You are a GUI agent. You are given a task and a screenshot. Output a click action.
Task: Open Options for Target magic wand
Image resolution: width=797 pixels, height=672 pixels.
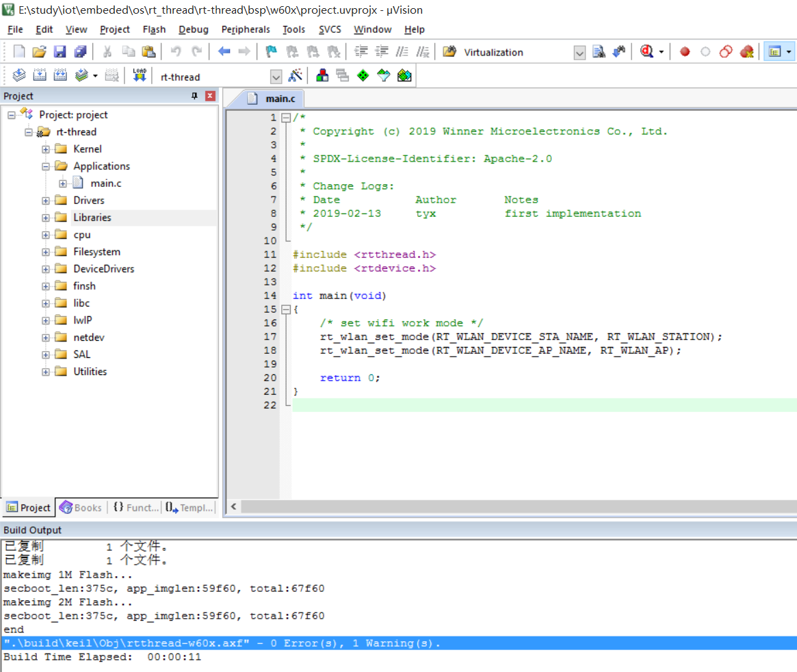[296, 76]
